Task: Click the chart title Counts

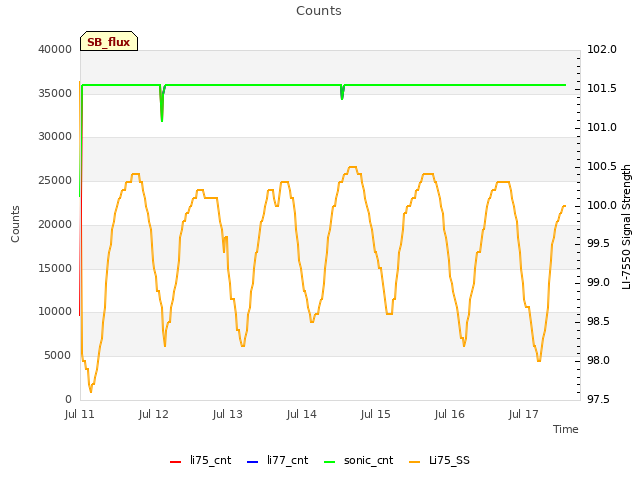Action: [319, 11]
